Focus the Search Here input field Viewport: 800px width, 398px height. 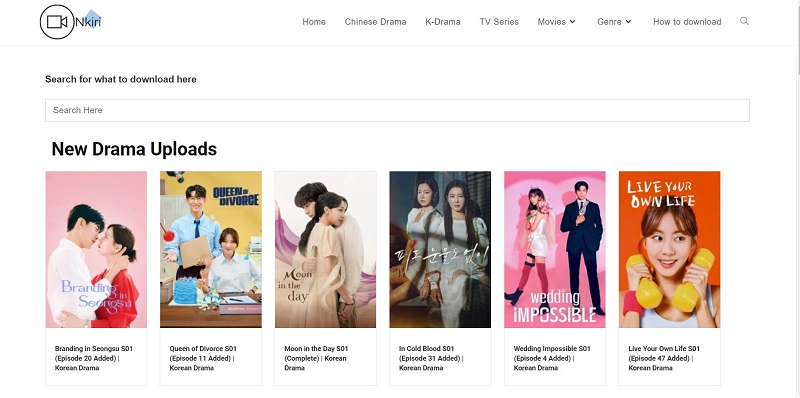pos(397,110)
